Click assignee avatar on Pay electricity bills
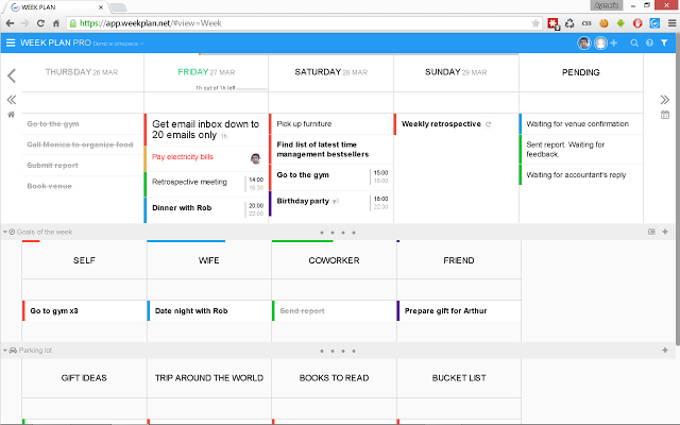This screenshot has width=680, height=425. tap(256, 159)
